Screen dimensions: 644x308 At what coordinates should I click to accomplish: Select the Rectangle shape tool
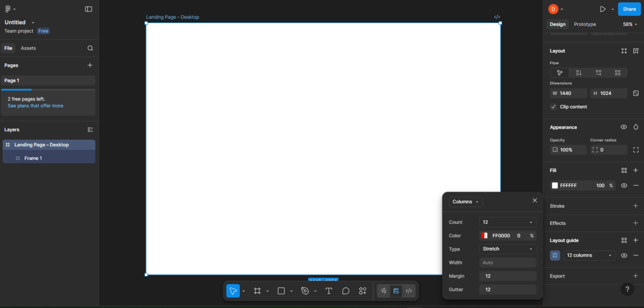tap(281, 291)
